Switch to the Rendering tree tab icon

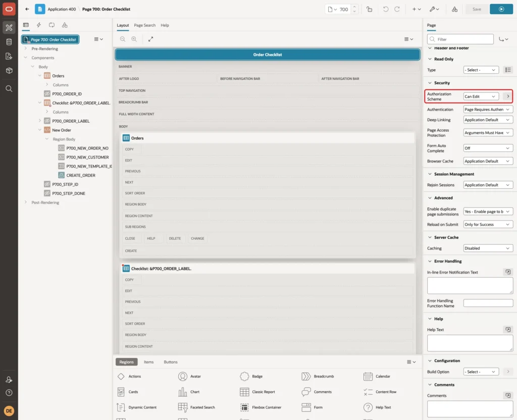(x=26, y=25)
